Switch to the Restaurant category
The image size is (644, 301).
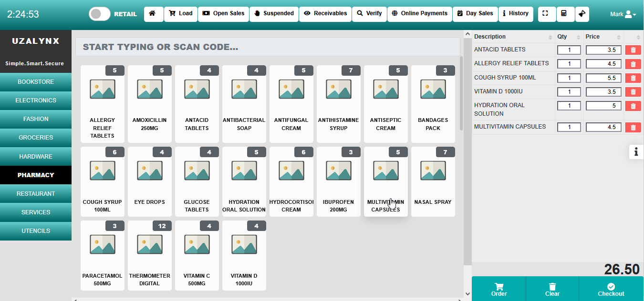point(36,194)
